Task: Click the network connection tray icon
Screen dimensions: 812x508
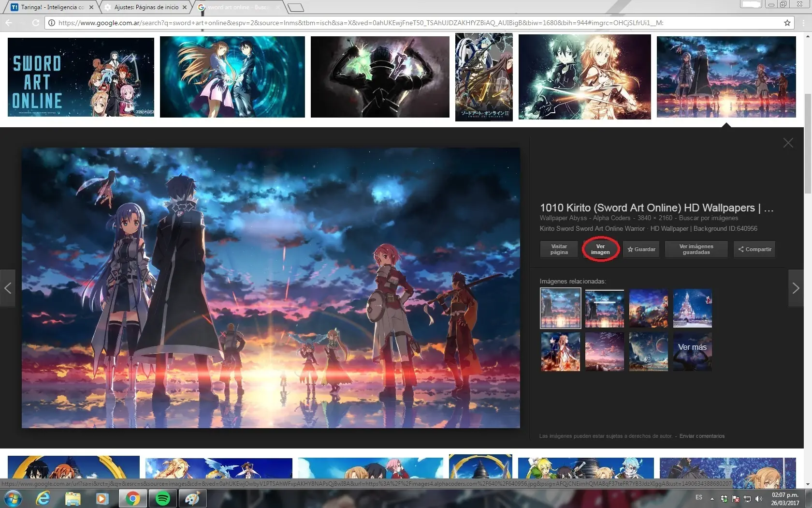Action: tap(747, 498)
